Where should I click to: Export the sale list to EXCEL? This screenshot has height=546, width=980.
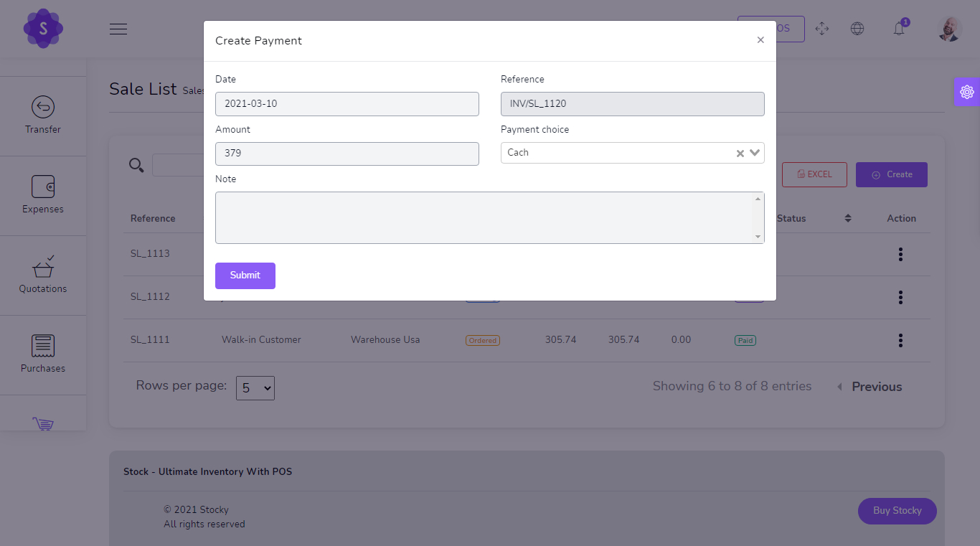pos(814,174)
